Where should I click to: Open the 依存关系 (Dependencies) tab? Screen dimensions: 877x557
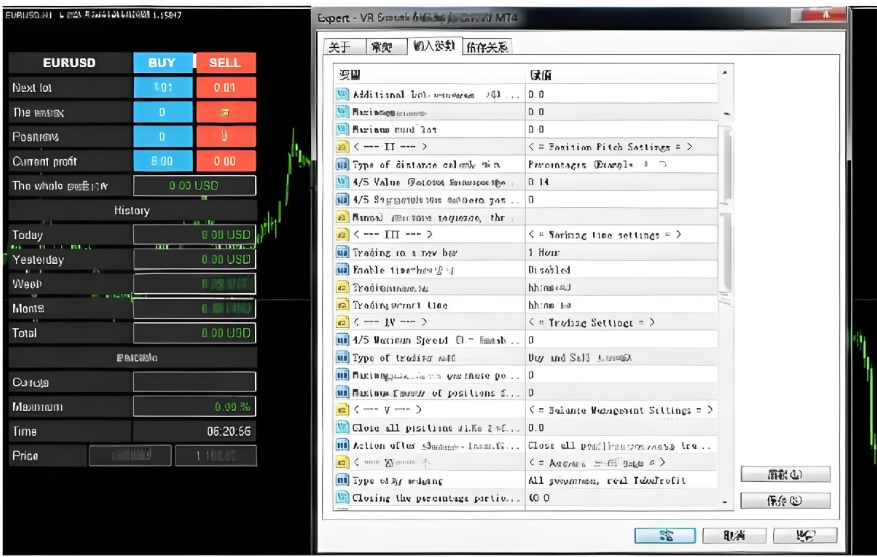point(487,47)
